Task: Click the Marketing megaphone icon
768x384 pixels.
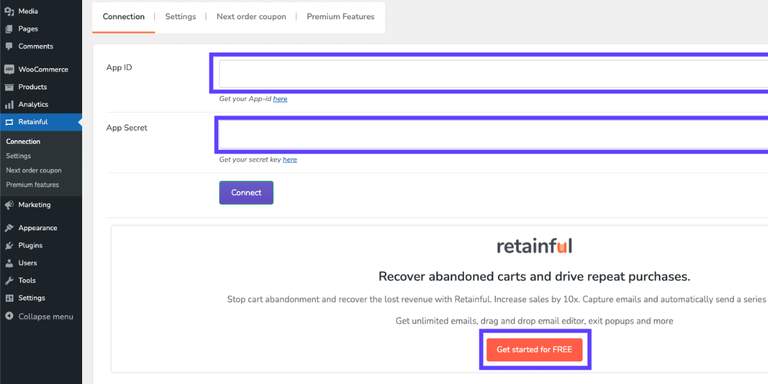Action: click(x=9, y=205)
